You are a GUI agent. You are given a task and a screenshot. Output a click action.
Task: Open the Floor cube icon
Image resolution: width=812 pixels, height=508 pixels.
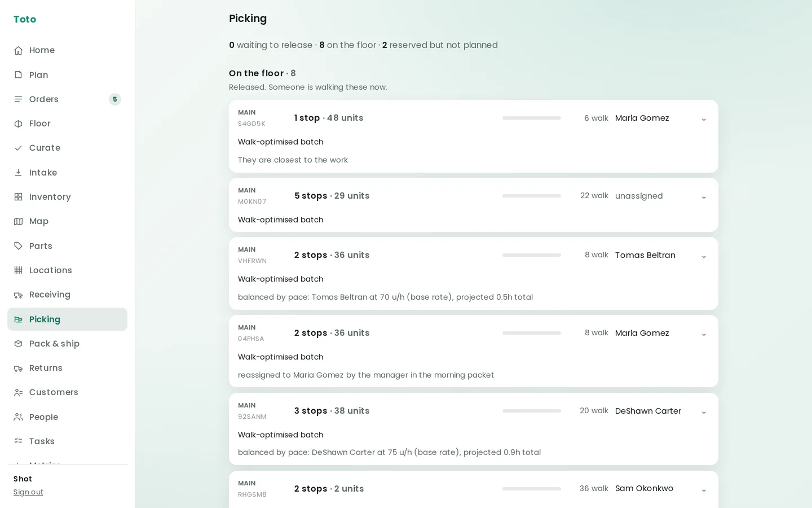[18, 124]
